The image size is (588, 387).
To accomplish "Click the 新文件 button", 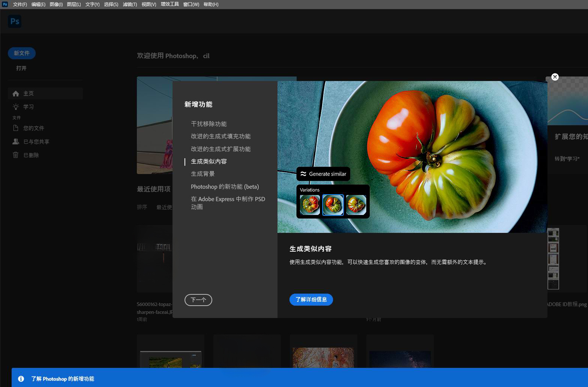I will [x=22, y=53].
